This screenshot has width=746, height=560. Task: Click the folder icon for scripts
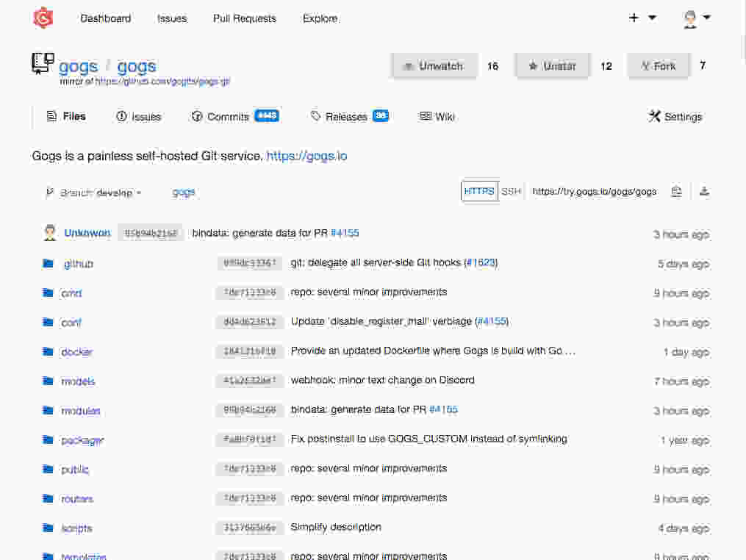48,528
